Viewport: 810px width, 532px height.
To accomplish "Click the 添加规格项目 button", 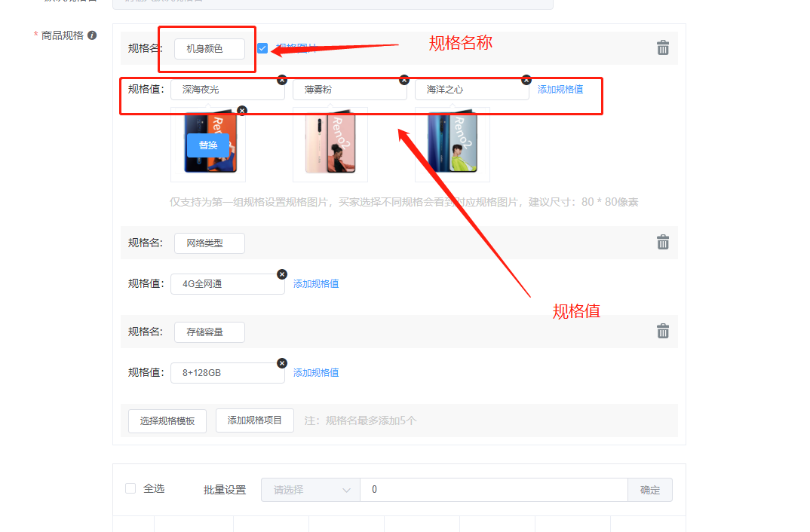I will coord(255,420).
